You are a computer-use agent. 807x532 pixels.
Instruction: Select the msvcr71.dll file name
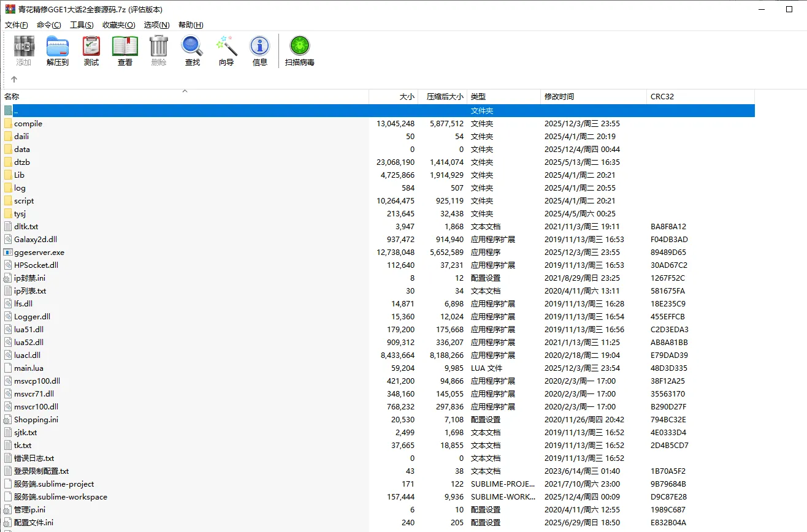click(x=34, y=393)
